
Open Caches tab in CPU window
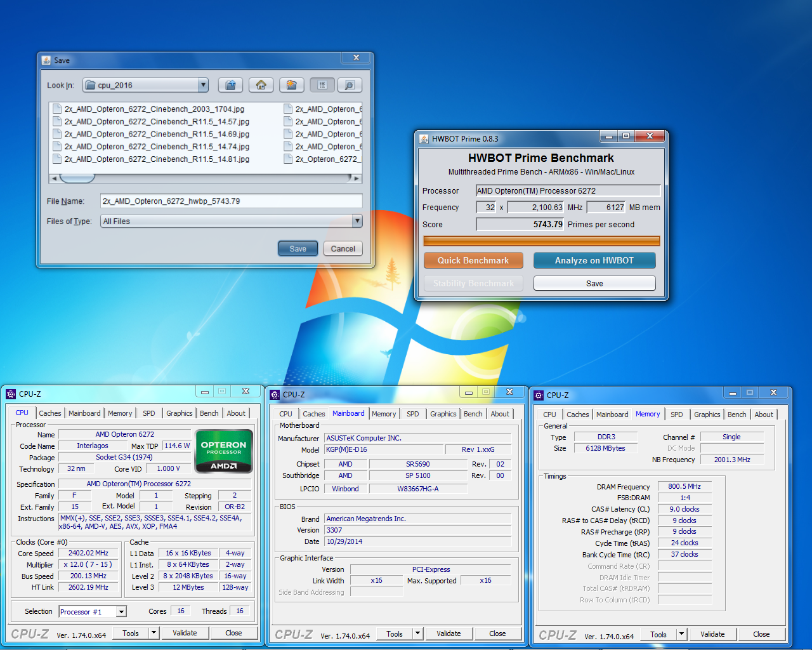50,413
